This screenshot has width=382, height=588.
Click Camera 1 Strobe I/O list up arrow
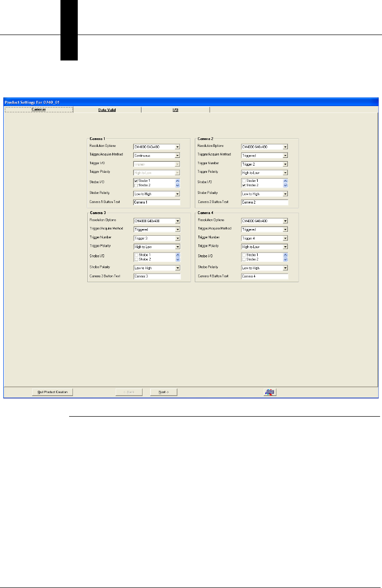(178, 181)
